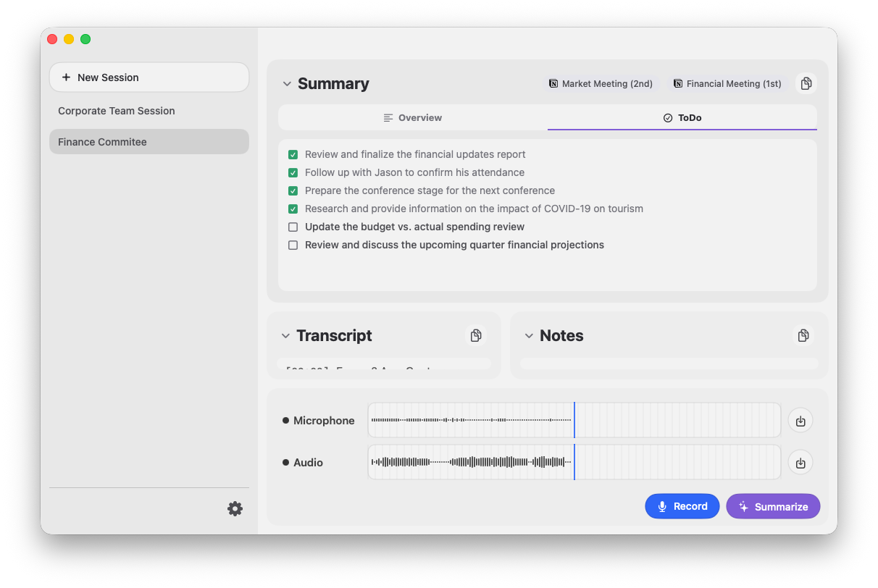The height and width of the screenshot is (588, 878).
Task: Collapse the Summary section
Action: (x=286, y=83)
